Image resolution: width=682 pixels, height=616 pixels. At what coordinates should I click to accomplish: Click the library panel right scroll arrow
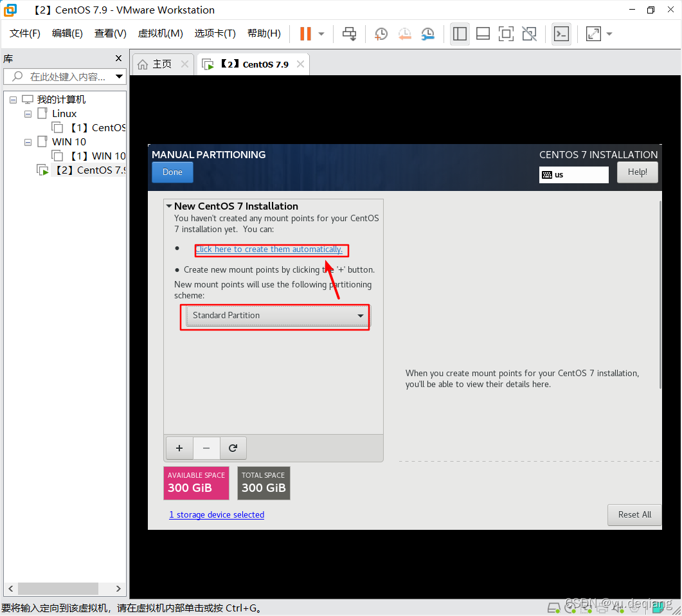118,588
